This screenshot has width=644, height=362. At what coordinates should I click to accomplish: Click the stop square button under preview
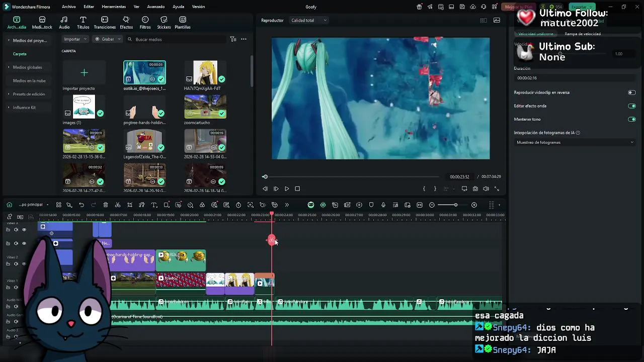click(x=297, y=189)
